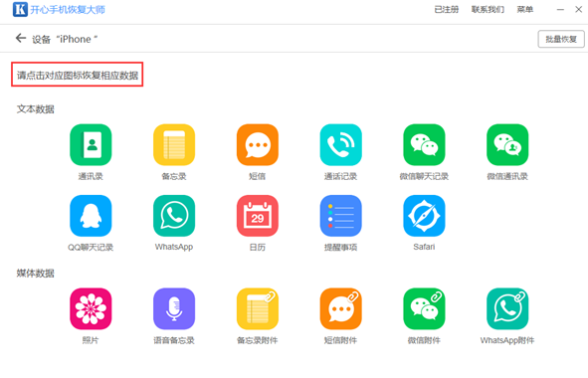Image resolution: width=588 pixels, height=378 pixels.
Task: Open the 日历 calendar icon
Action: point(258,216)
